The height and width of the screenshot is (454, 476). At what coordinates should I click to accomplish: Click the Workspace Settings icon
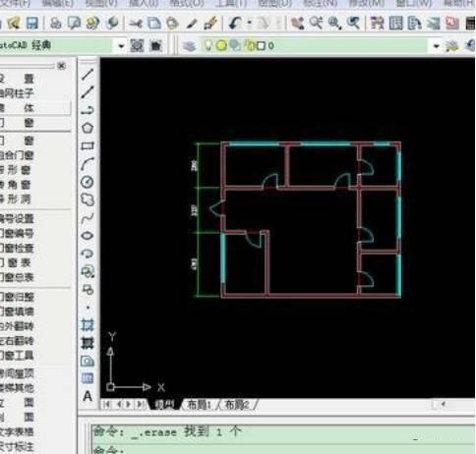click(137, 46)
